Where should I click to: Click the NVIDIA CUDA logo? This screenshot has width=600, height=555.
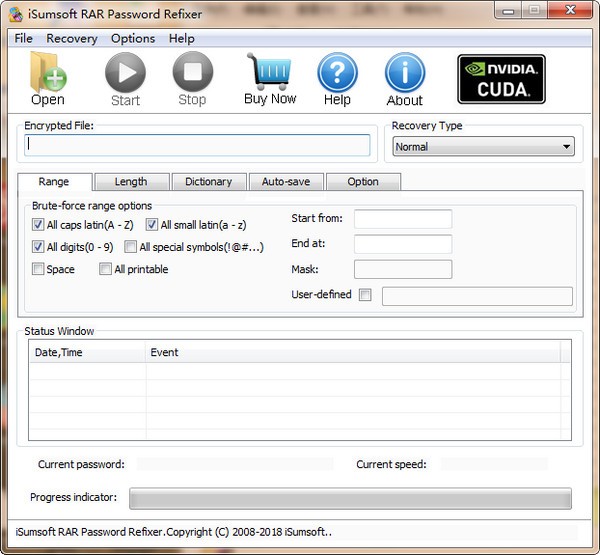click(x=501, y=79)
